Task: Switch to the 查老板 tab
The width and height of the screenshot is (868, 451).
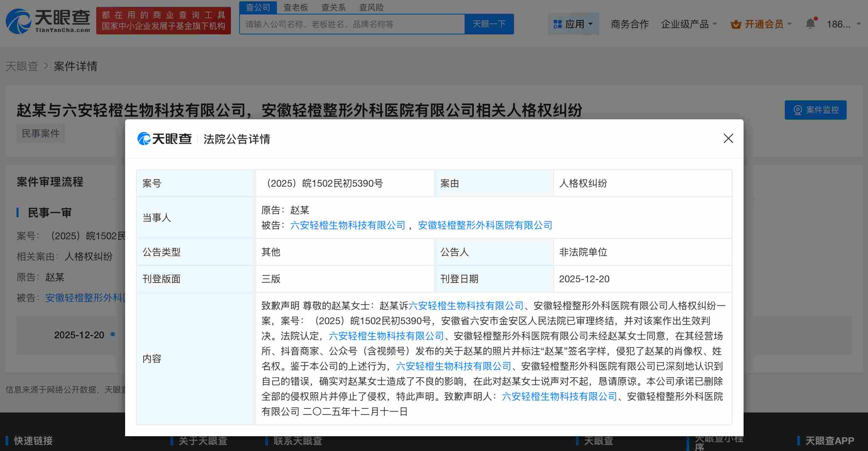Action: [296, 7]
